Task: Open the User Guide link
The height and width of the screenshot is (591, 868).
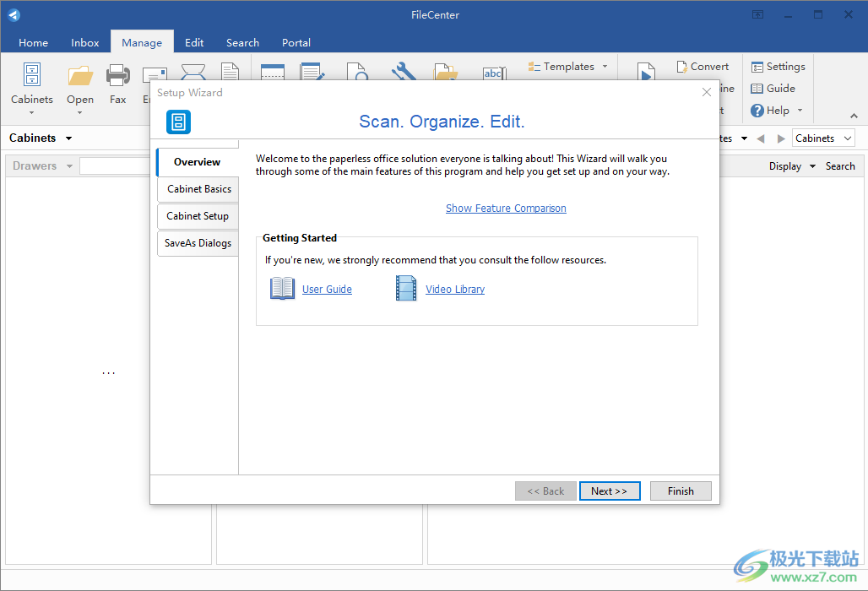Action: point(327,290)
